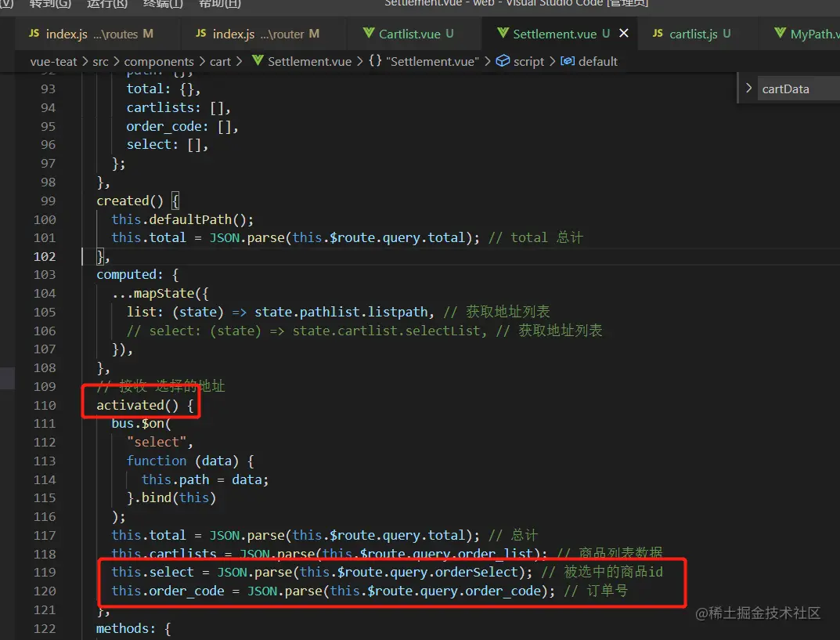Expand the cartData find widget chevron
Viewport: 840px width, 640px height.
pos(748,88)
